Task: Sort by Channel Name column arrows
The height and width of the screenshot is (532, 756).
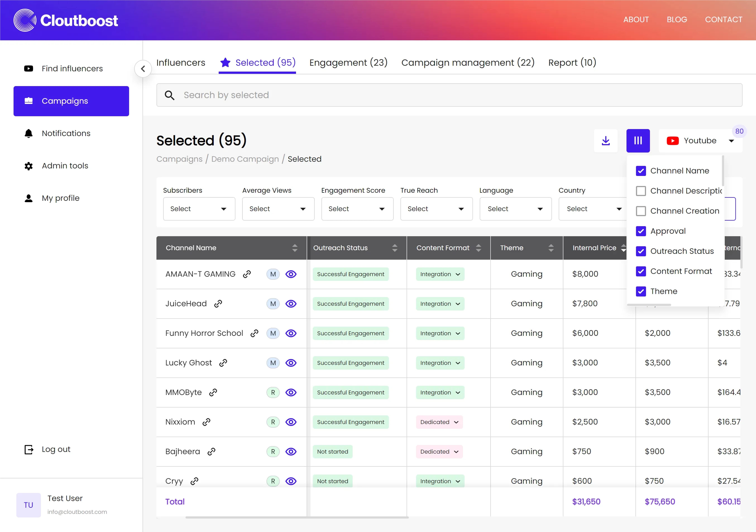Action: (x=295, y=248)
